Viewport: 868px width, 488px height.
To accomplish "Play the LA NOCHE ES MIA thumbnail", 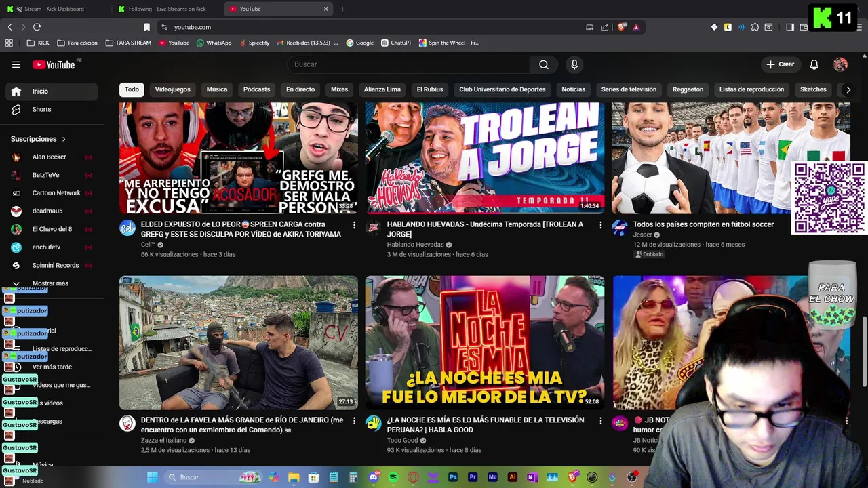I will pos(485,342).
